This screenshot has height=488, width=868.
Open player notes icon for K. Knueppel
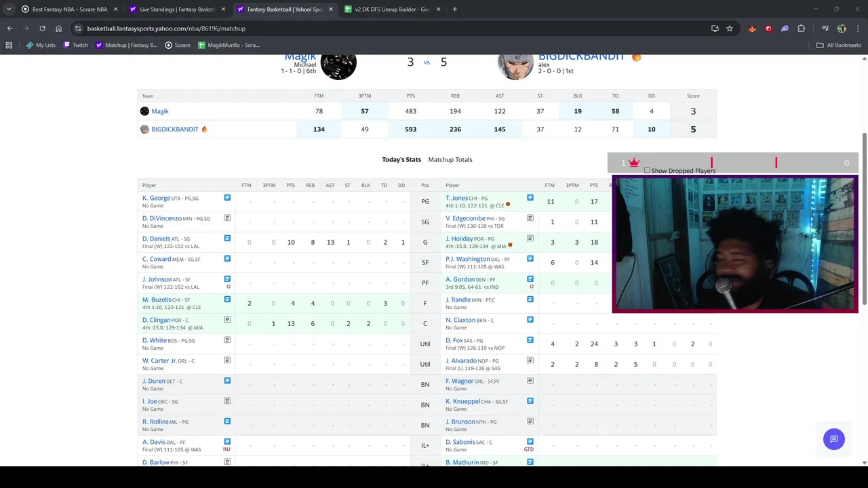tap(530, 401)
